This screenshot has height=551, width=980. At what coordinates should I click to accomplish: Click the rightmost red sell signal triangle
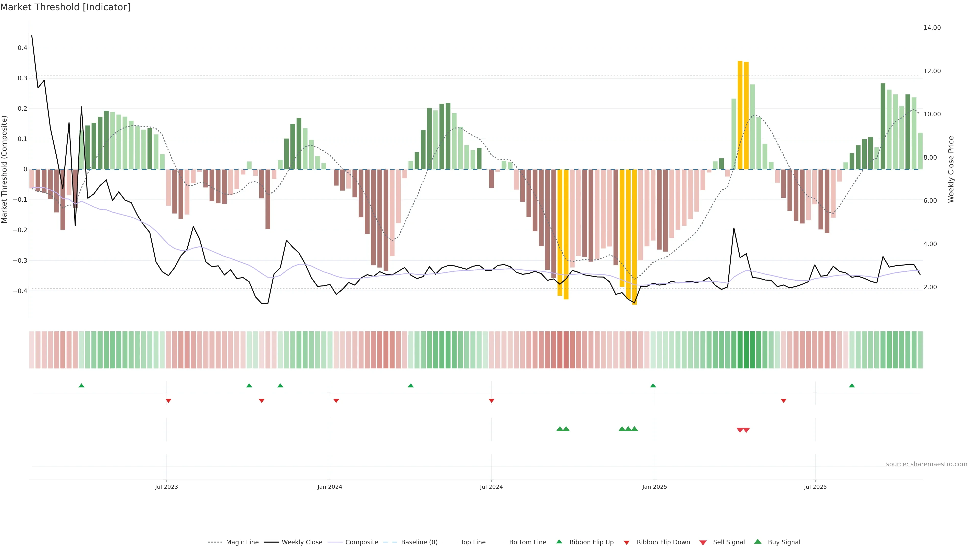pos(746,430)
